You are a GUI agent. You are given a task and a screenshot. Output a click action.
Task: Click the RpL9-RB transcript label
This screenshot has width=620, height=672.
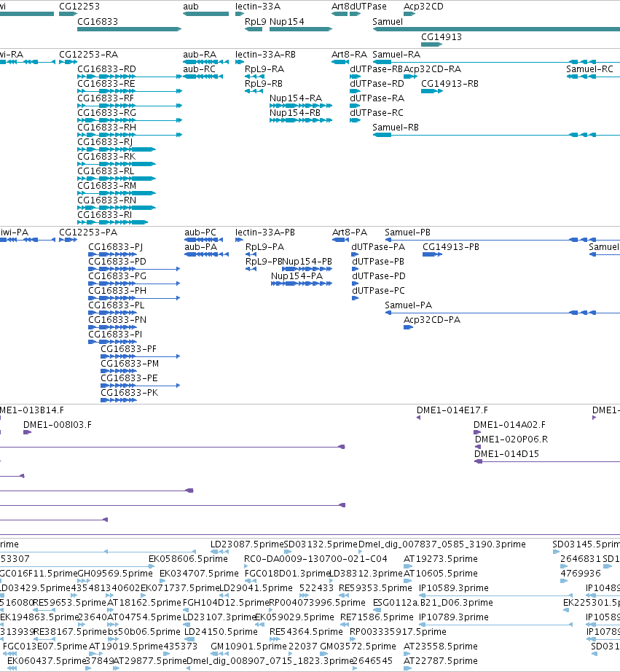(264, 84)
